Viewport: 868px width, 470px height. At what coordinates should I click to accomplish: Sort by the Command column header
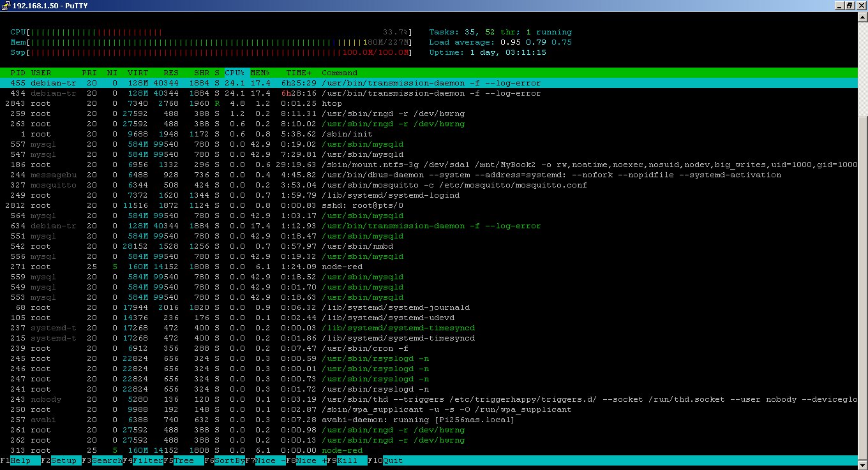340,73
